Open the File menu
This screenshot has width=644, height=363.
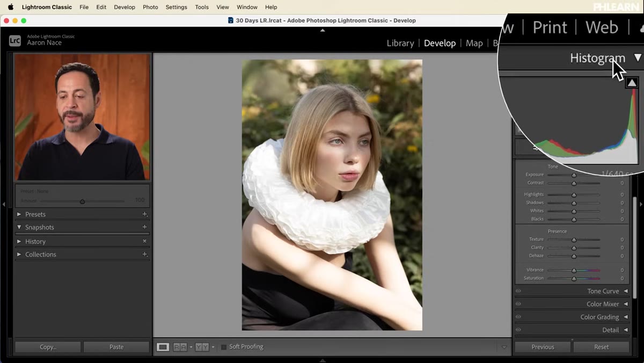click(x=84, y=7)
